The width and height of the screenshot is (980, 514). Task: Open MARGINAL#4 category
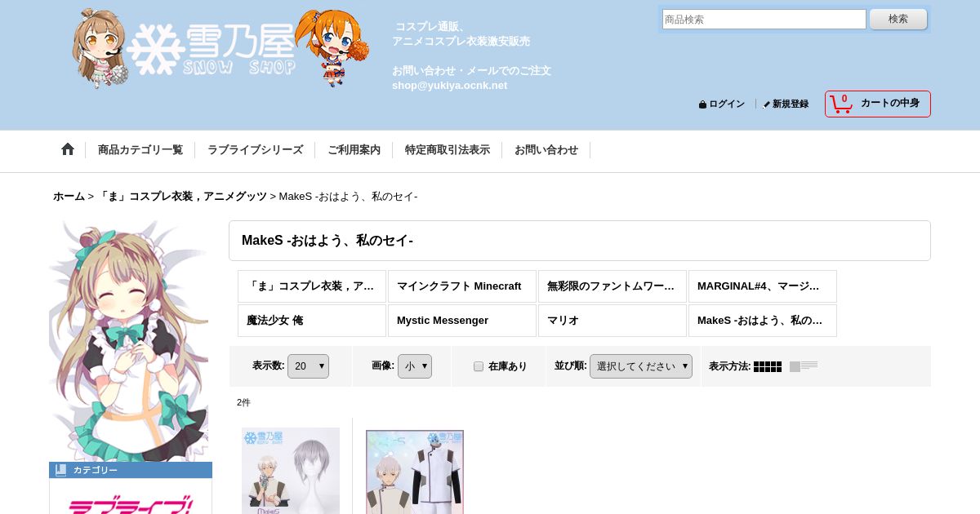763,286
